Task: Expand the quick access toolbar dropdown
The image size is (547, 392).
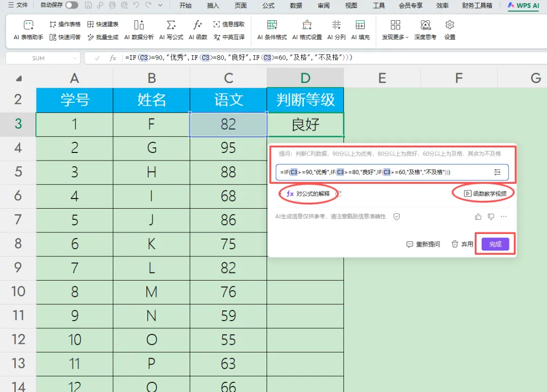Action: (x=160, y=5)
